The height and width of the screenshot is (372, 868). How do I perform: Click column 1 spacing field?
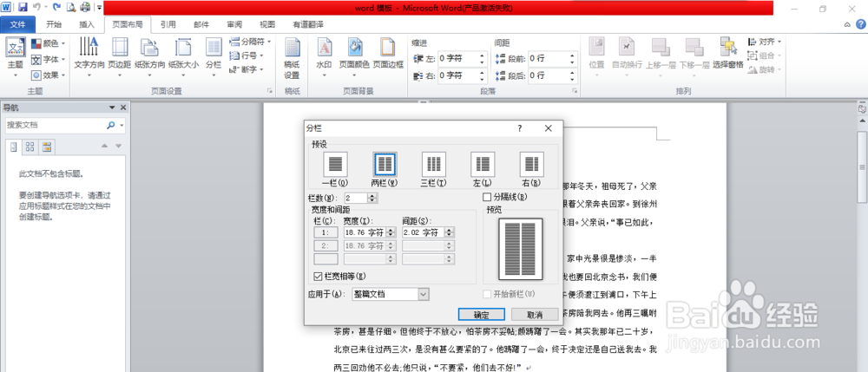(423, 232)
